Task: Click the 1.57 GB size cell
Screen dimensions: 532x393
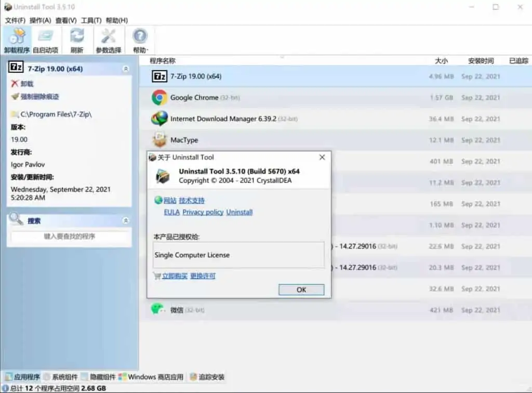Action: [442, 98]
